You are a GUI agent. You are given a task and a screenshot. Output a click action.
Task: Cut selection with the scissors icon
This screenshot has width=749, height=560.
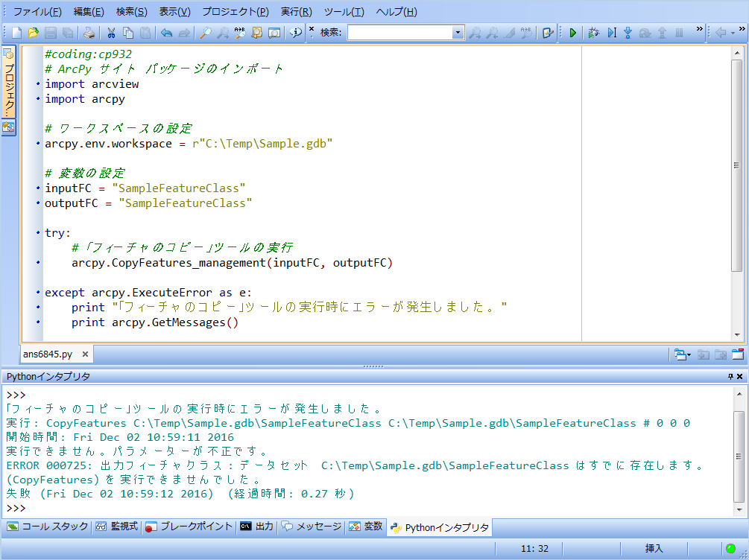tap(111, 33)
